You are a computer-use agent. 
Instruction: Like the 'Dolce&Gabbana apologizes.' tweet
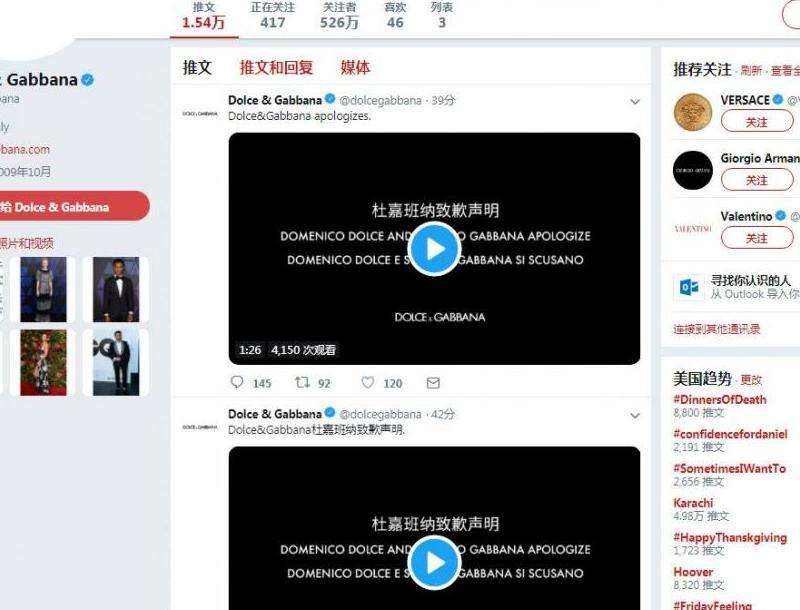coord(367,383)
